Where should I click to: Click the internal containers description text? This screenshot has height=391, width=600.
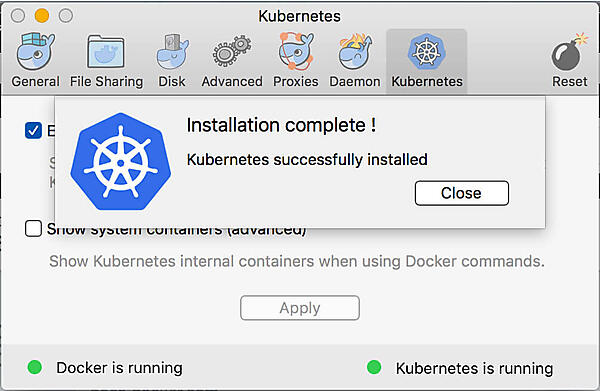pos(297,261)
